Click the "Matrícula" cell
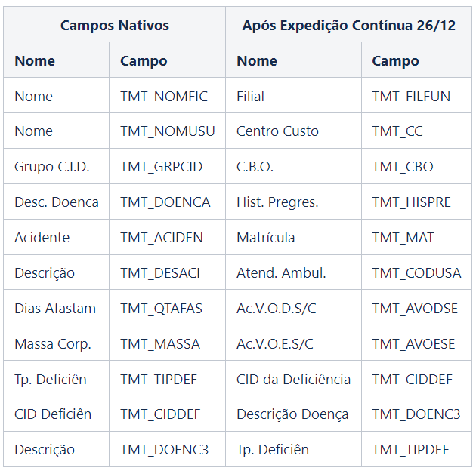Screen dimensions: 476x471 266,238
